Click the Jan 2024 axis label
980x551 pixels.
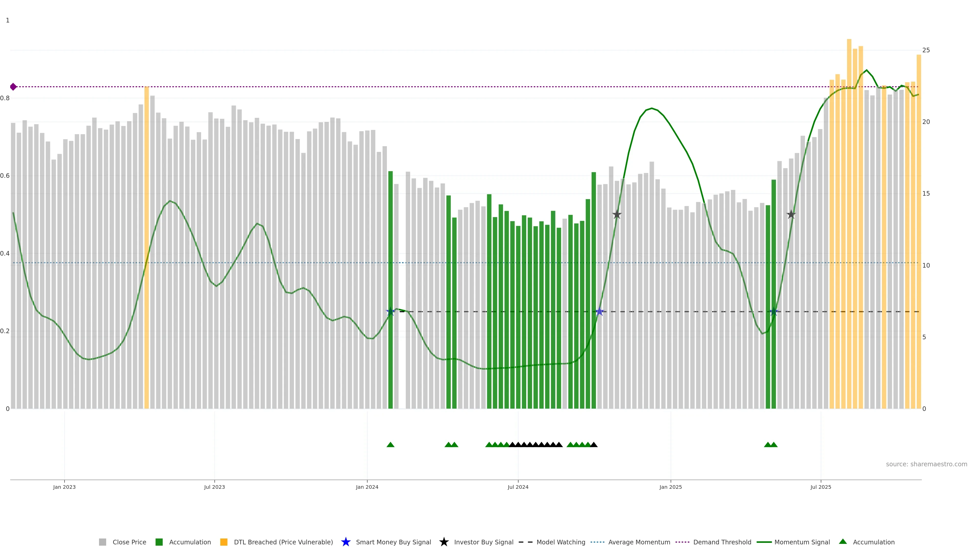click(367, 487)
